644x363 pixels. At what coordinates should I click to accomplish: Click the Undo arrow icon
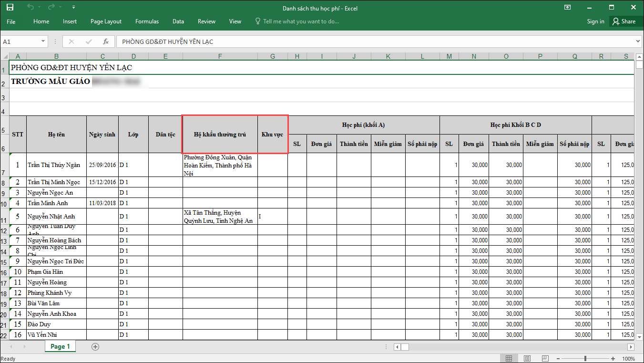click(x=31, y=8)
